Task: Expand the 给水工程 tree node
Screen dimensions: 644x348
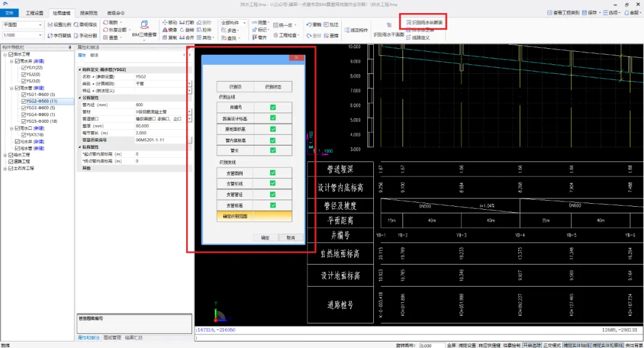Action: (x=5, y=155)
